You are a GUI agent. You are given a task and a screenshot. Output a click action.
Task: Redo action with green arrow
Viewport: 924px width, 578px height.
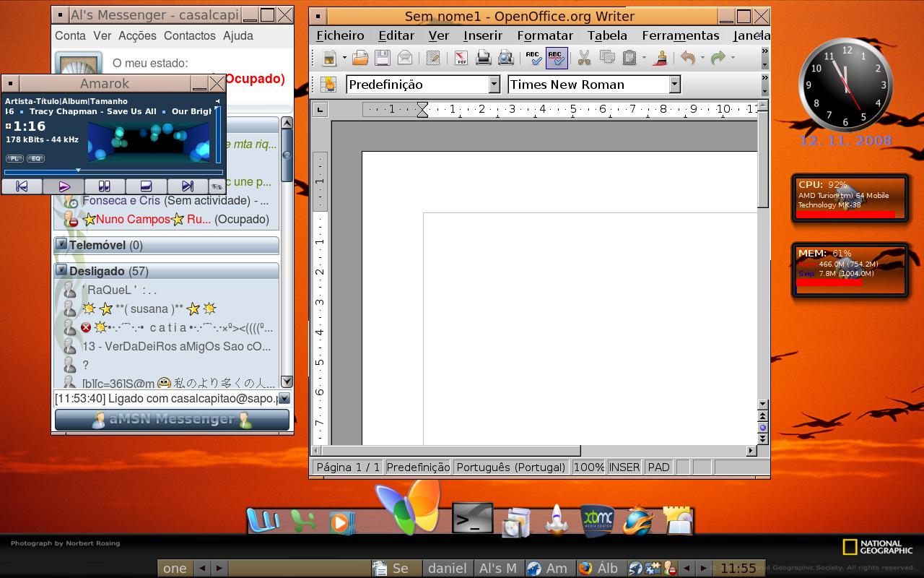(x=718, y=58)
